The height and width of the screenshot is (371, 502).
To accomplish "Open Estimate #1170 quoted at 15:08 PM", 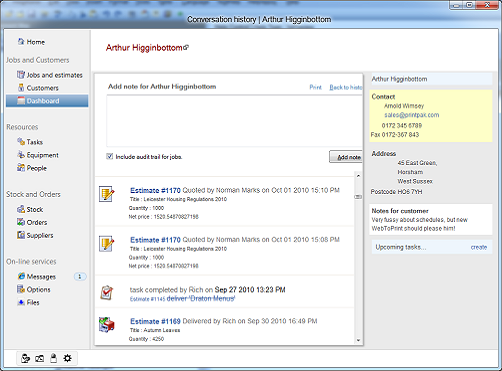I will pos(155,240).
